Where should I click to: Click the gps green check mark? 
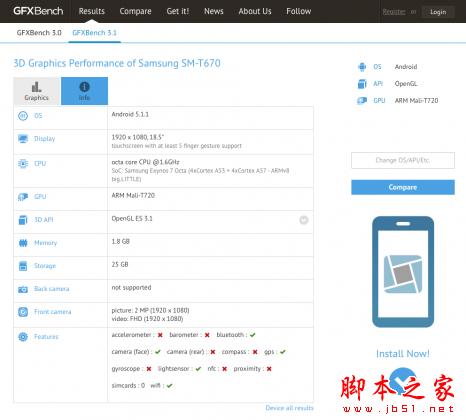[x=283, y=352]
